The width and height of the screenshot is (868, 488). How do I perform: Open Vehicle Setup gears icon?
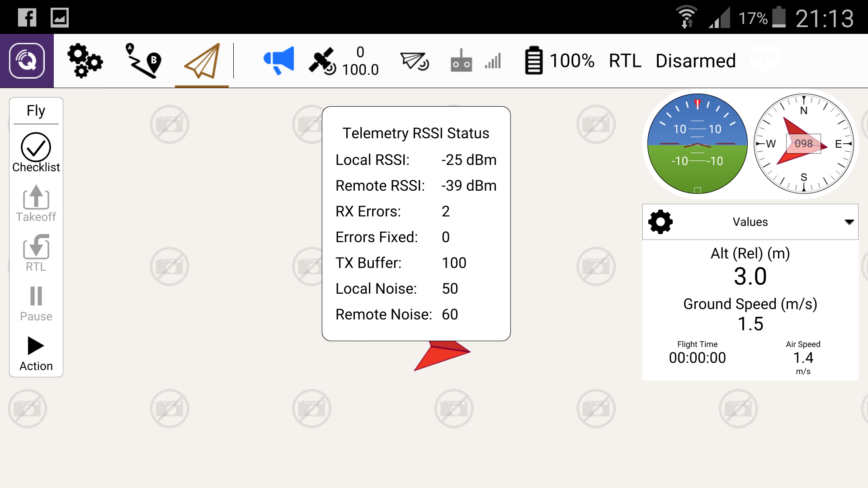pyautogui.click(x=85, y=61)
